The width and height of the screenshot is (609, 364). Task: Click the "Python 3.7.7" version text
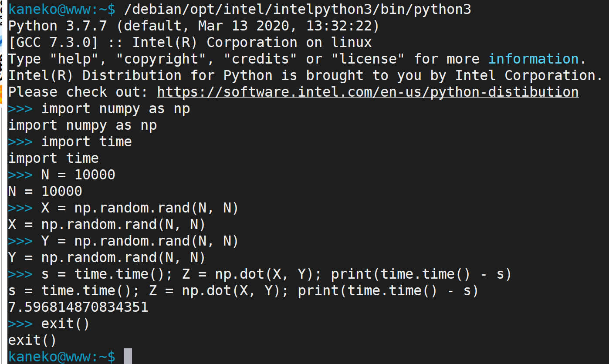pyautogui.click(x=58, y=26)
